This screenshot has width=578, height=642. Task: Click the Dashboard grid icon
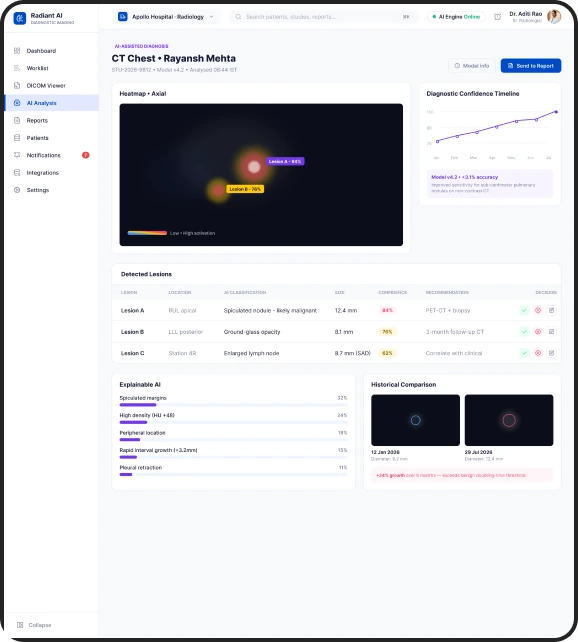[17, 51]
